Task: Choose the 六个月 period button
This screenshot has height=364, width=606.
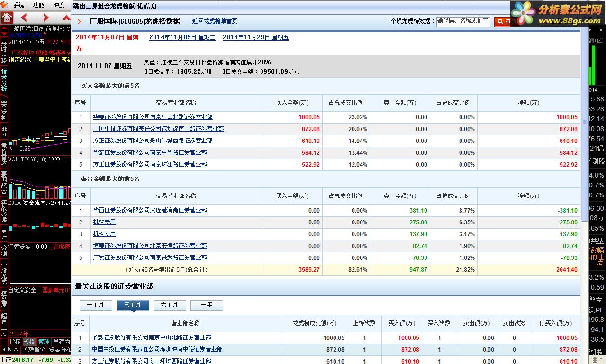Action: click(169, 305)
